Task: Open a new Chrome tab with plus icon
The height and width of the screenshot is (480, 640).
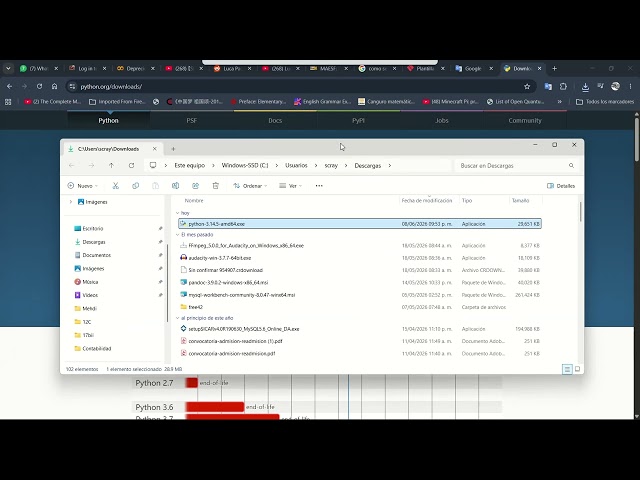Action: click(554, 69)
